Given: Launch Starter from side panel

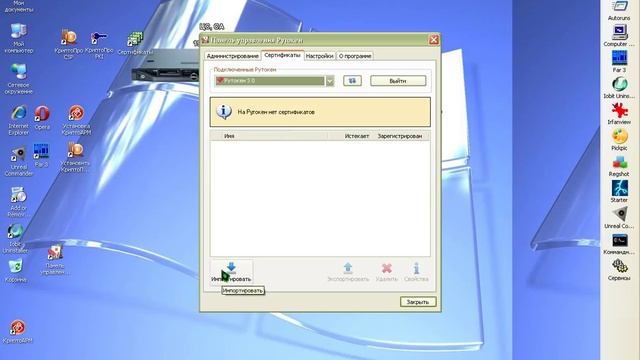Looking at the screenshot, I should click(619, 192).
